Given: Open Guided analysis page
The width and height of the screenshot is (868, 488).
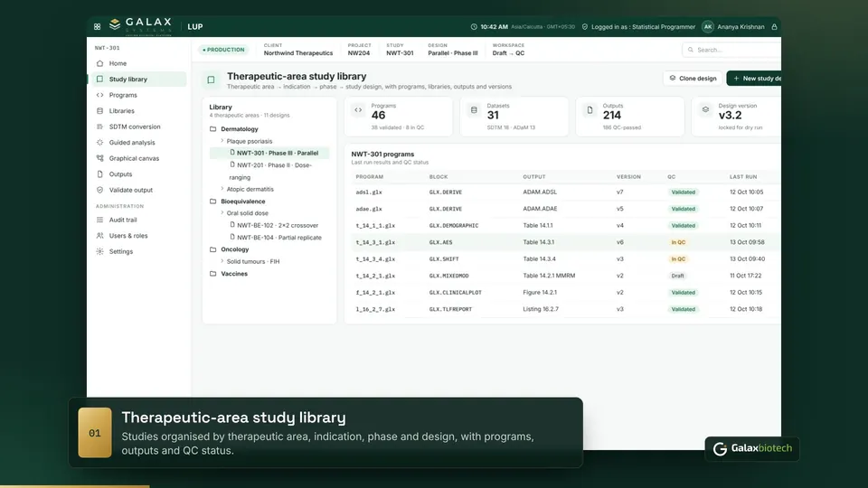Looking at the screenshot, I should coord(138,142).
